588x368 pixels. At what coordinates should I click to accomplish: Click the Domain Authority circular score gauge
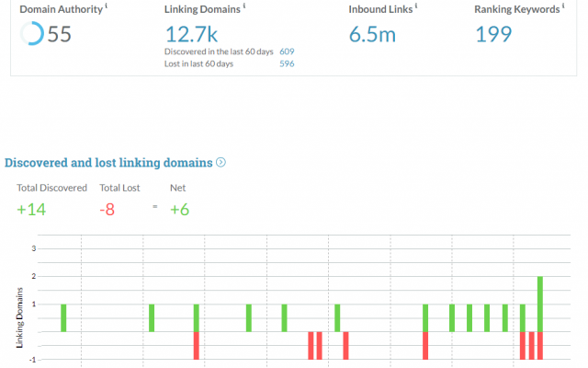[32, 33]
